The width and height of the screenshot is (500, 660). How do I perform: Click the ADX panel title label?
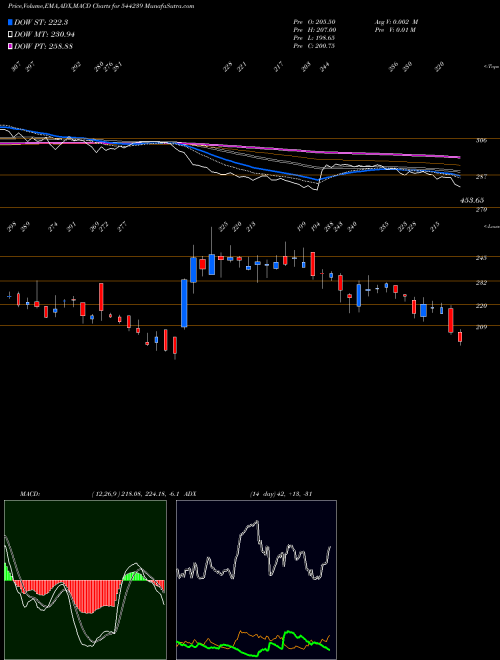pos(190,494)
